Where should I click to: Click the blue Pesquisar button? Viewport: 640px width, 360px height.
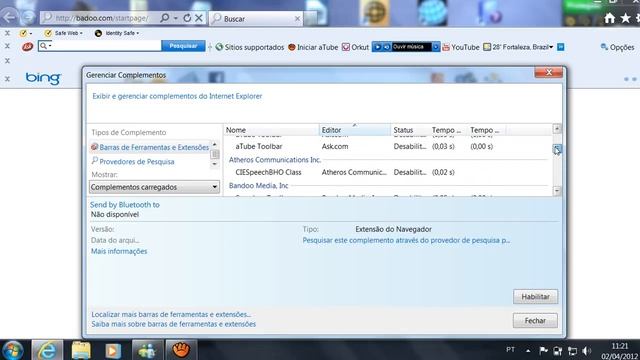click(183, 46)
